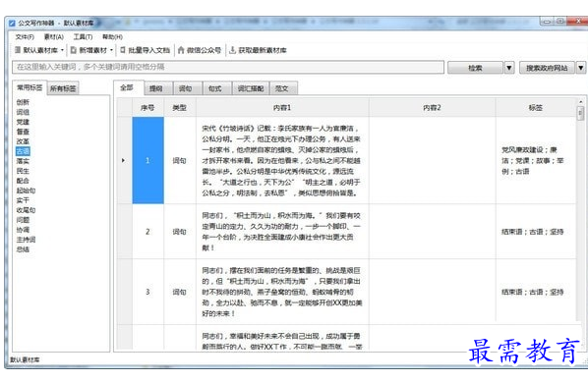The image size is (588, 382).
Task: Choose the 创新 tag in the list
Action: [23, 102]
